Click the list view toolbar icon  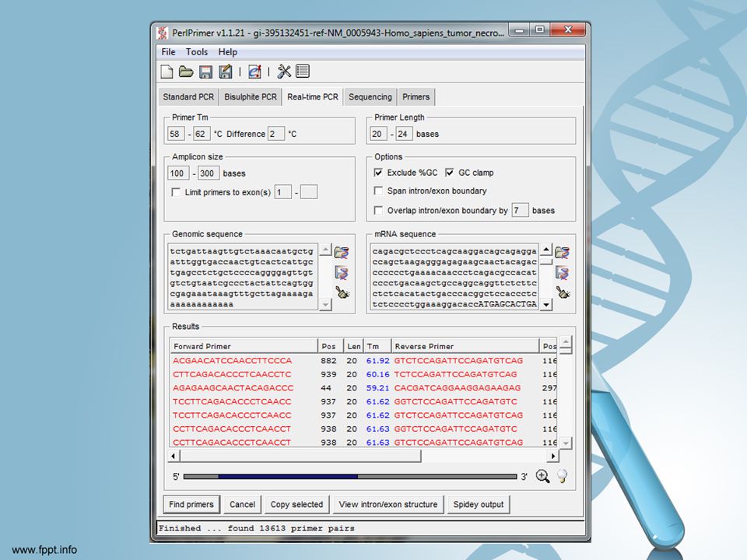tap(303, 72)
